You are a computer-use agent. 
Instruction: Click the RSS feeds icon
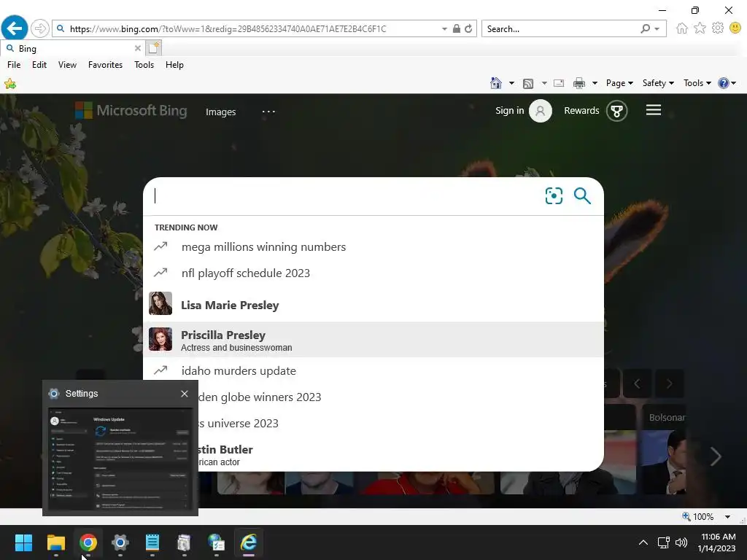point(528,84)
